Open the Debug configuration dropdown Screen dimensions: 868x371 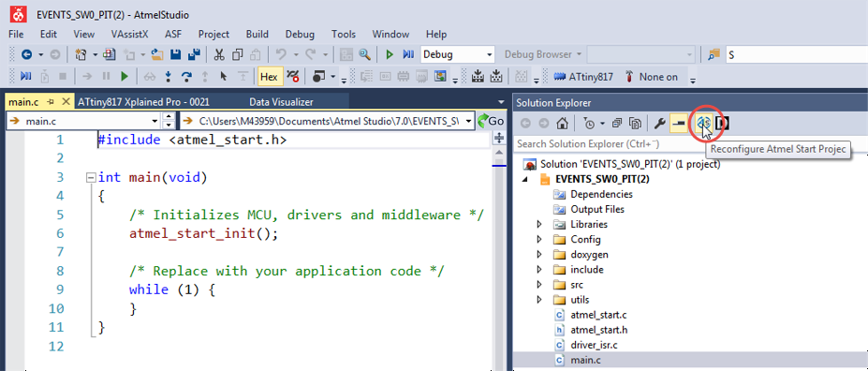point(490,54)
